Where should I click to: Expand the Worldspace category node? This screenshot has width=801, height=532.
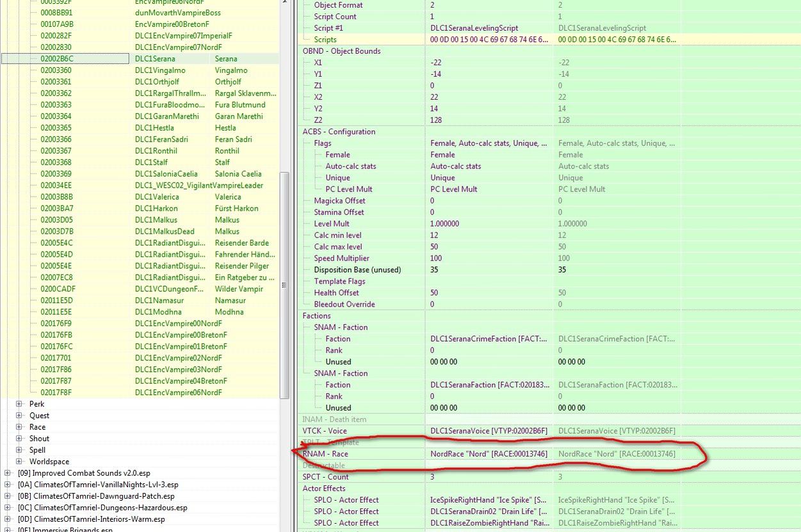[x=19, y=462]
